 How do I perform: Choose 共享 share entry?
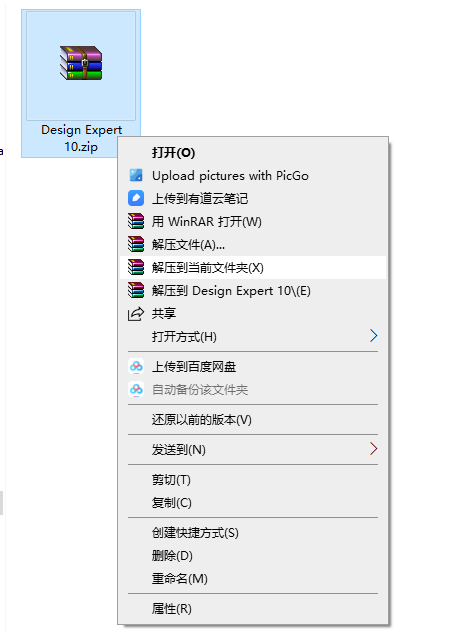pyautogui.click(x=253, y=314)
